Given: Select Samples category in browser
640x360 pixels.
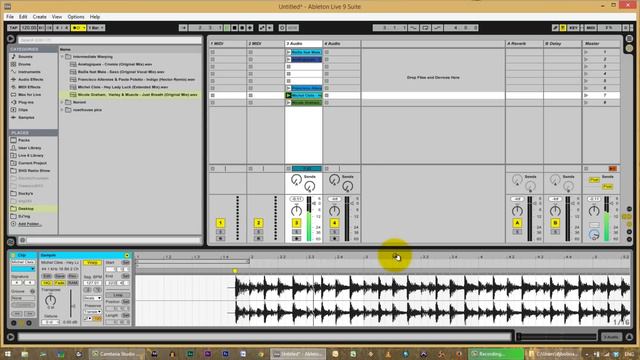Looking at the screenshot, I should [26, 117].
